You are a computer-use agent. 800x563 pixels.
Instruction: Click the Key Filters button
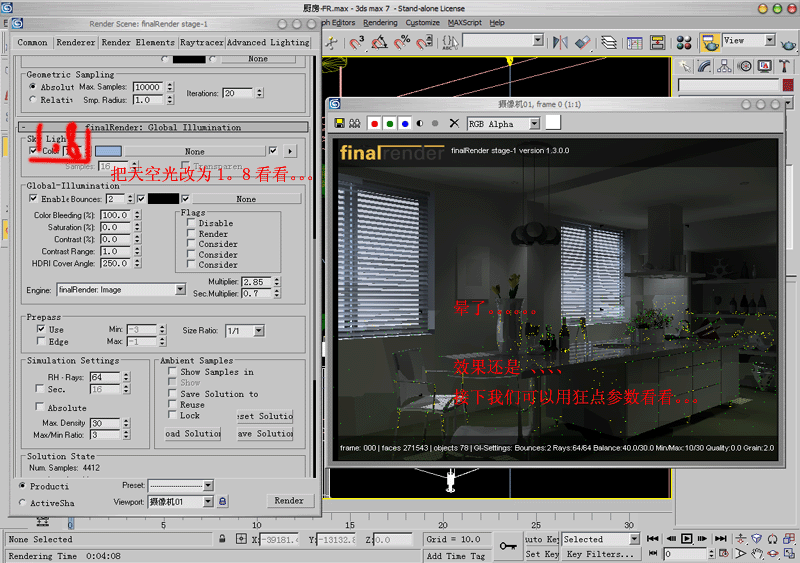coord(600,554)
